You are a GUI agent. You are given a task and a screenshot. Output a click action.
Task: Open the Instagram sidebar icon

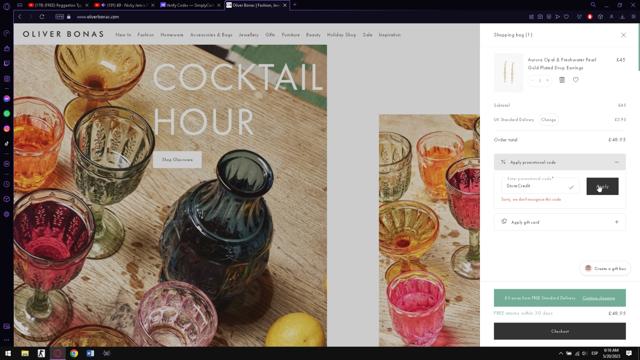tap(7, 129)
